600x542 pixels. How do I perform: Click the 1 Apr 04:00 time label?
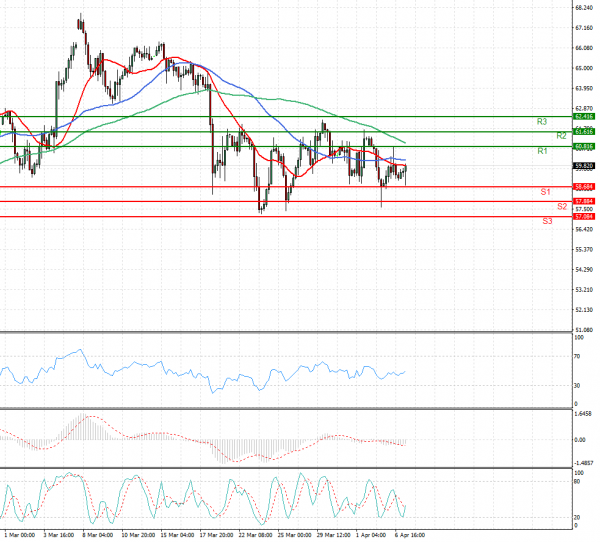point(371,535)
